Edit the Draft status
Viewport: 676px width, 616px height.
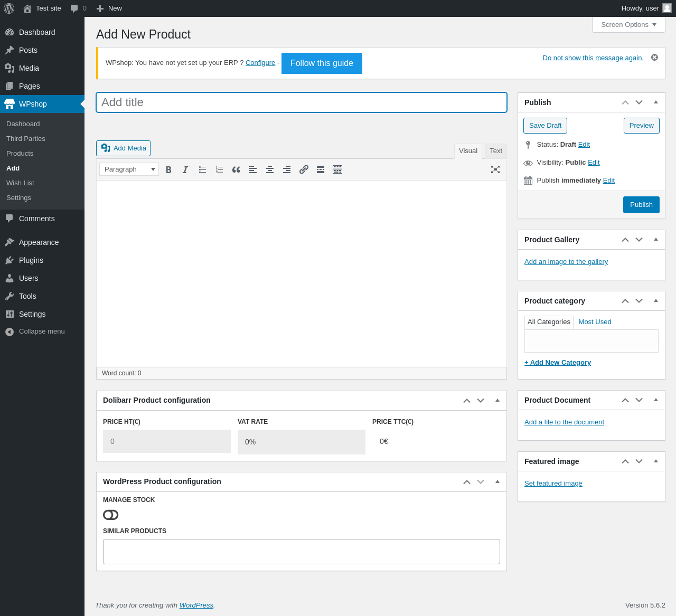(x=584, y=145)
